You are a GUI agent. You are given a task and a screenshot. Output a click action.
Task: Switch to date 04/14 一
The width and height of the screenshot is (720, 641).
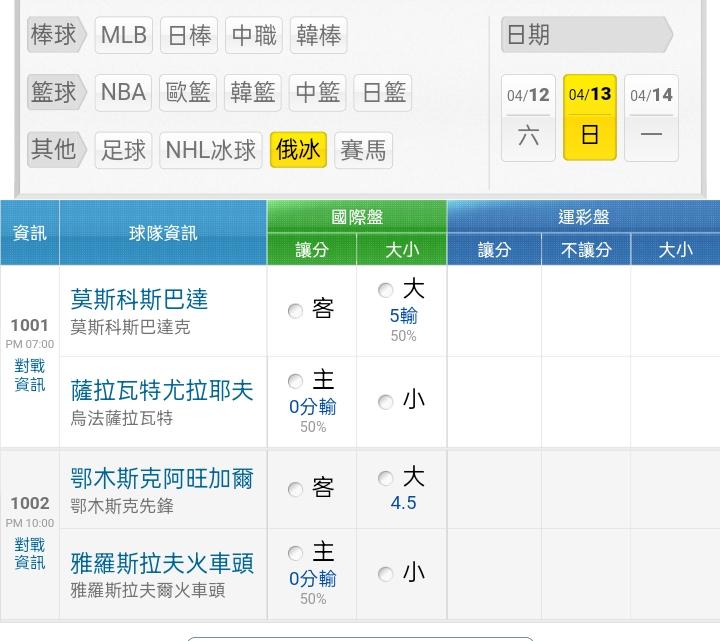(652, 118)
